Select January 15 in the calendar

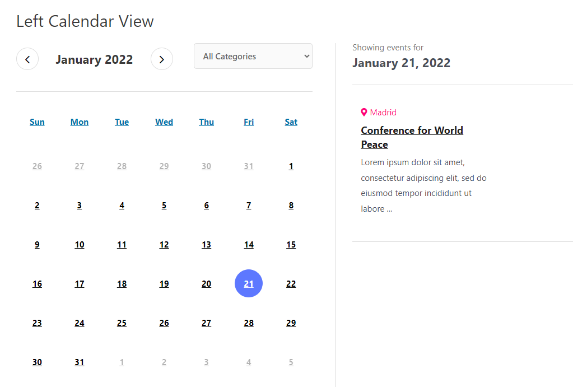291,245
